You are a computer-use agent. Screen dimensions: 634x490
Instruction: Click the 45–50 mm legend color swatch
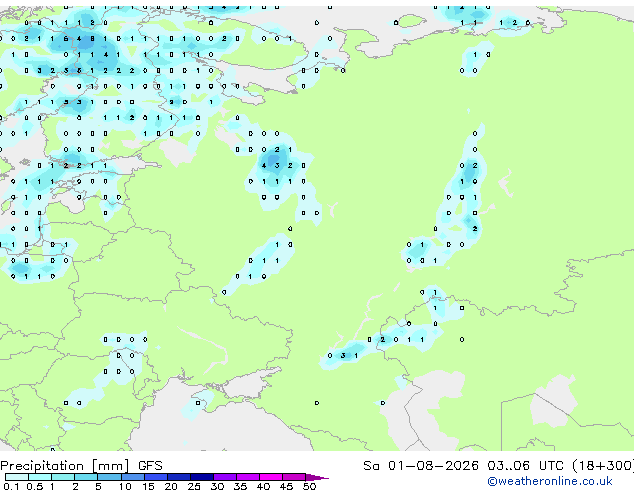point(294,477)
